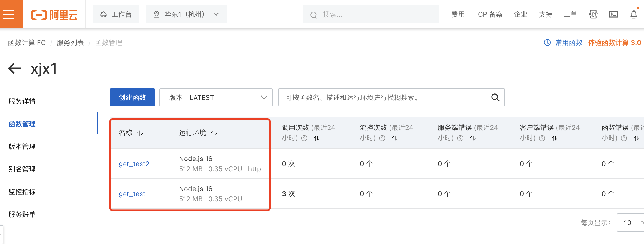Click the Alibaba Cloud logo

point(54,15)
